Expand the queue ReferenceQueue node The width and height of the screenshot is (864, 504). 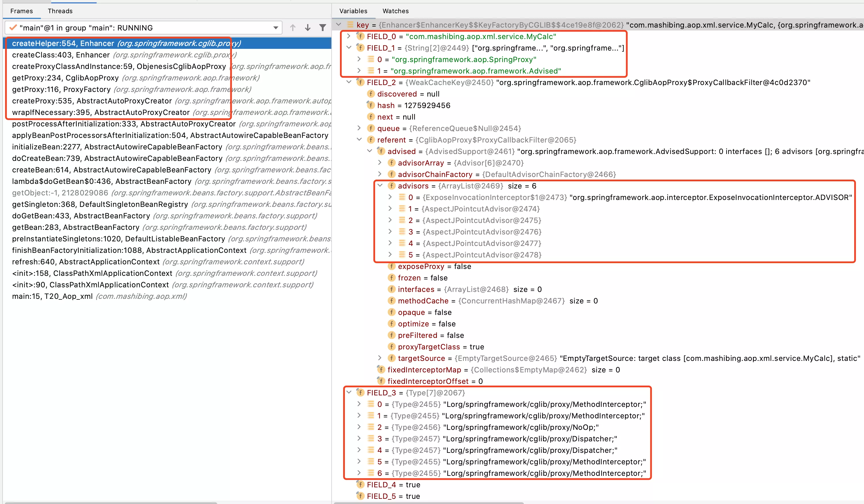tap(359, 128)
